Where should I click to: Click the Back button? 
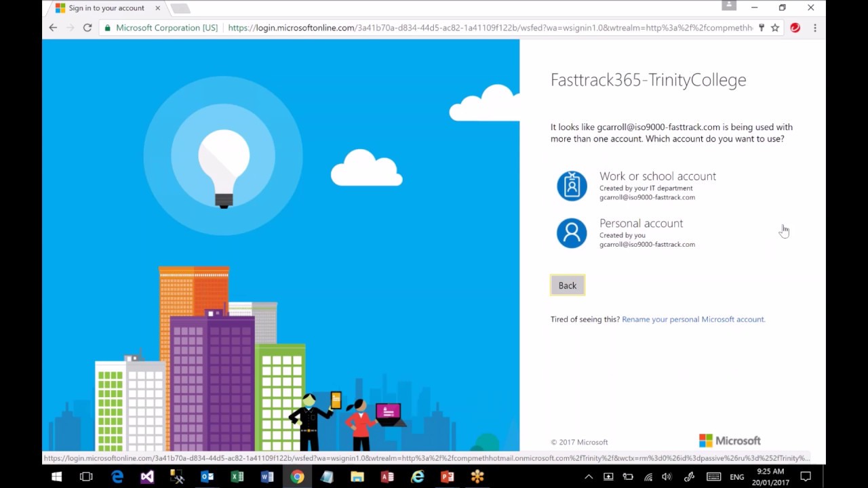[x=568, y=285]
